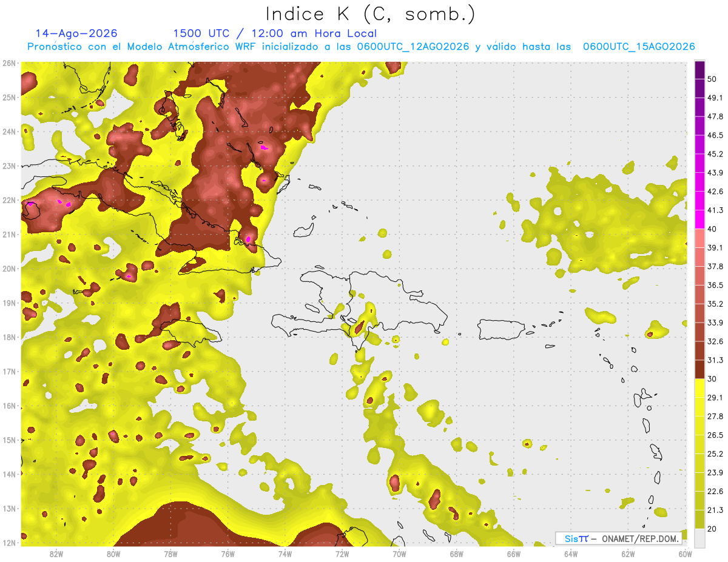Screen dimensions: 728x562
Task: Click the color bar value "36.5"
Action: coord(715,285)
